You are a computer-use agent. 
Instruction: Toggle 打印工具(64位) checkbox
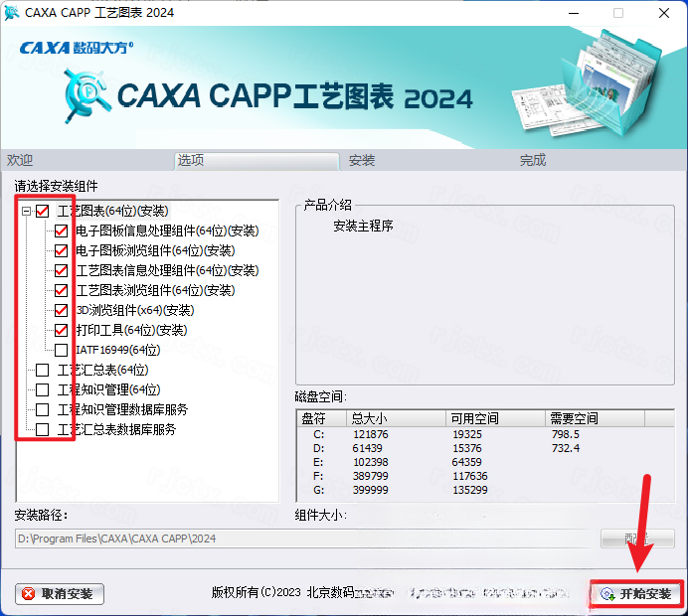coord(61,330)
